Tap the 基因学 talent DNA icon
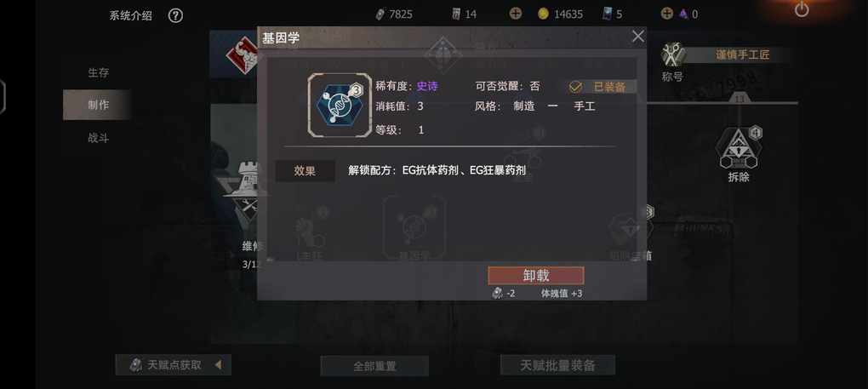This screenshot has height=389, width=868. (x=340, y=106)
